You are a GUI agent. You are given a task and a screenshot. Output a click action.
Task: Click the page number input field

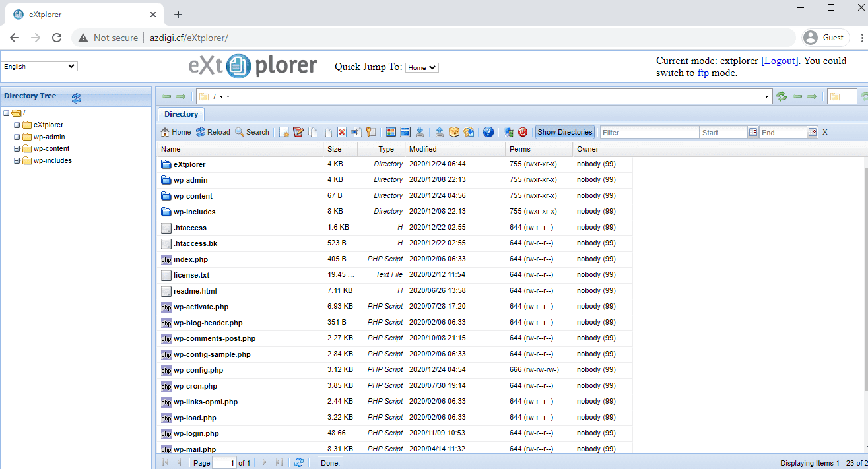pos(224,463)
